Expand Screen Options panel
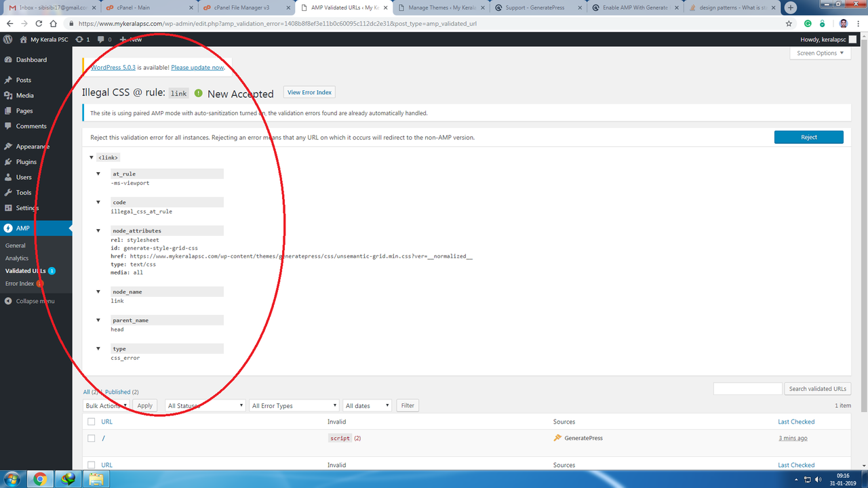The image size is (868, 488). [x=820, y=53]
